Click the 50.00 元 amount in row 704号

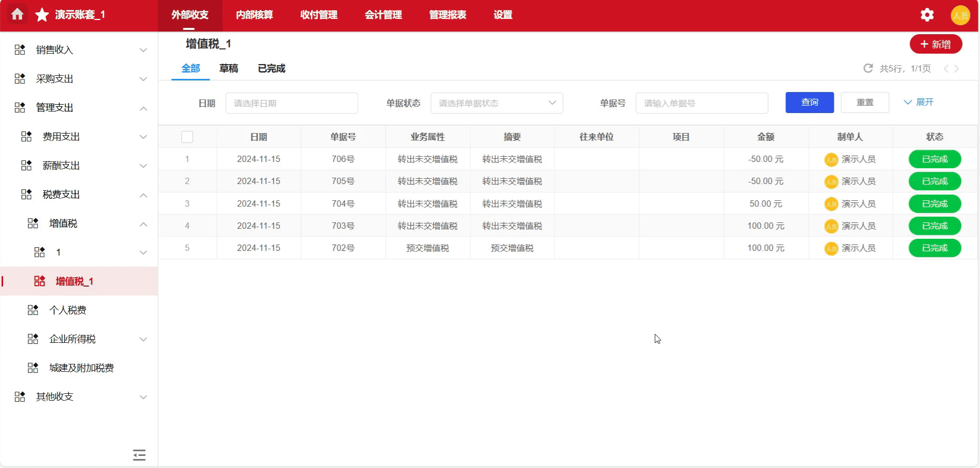point(766,204)
